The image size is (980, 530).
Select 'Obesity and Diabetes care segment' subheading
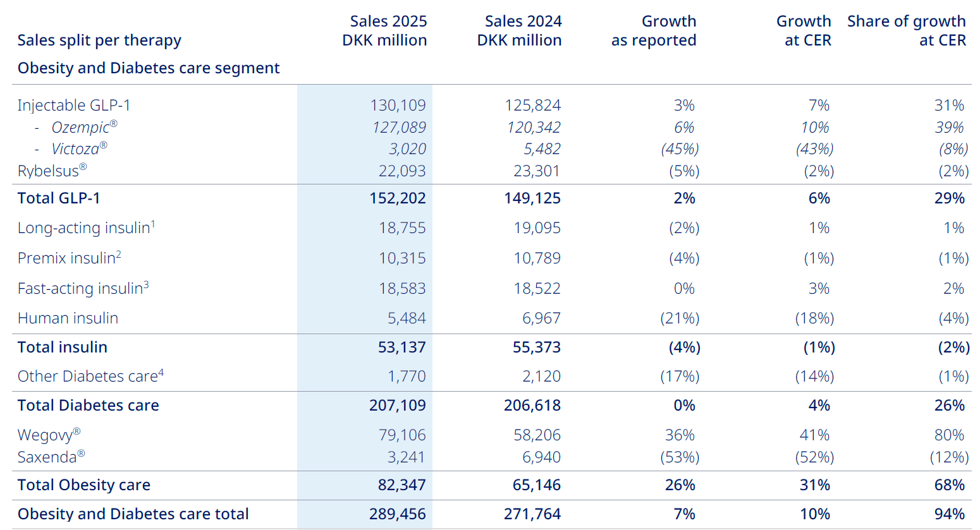tap(149, 68)
